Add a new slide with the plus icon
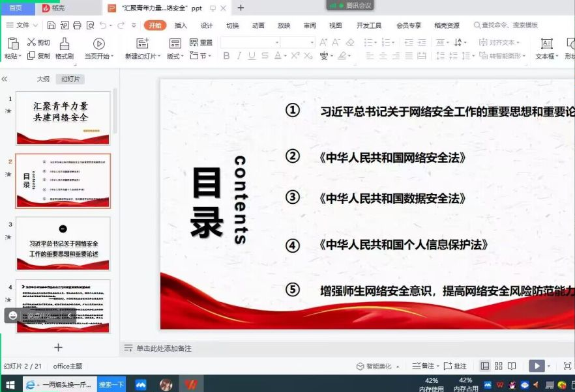575x392 pixels. (x=58, y=348)
